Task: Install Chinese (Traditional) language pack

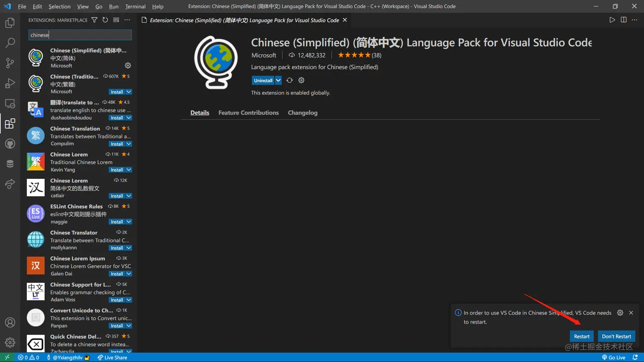Action: pyautogui.click(x=117, y=92)
